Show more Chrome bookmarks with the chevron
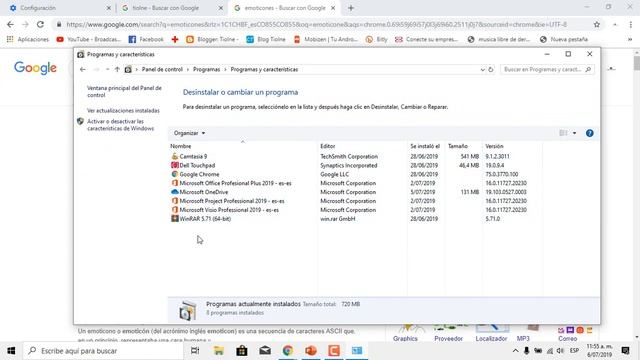The width and height of the screenshot is (640, 360). point(630,39)
